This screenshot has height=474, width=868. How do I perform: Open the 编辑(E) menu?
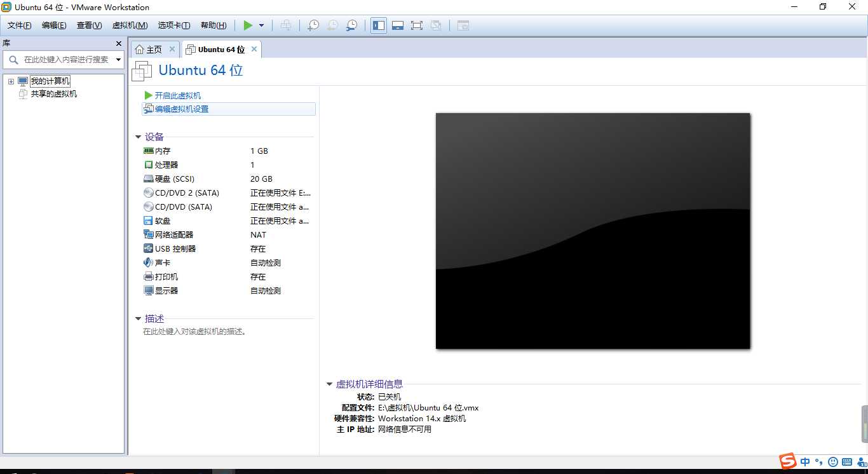click(x=54, y=25)
